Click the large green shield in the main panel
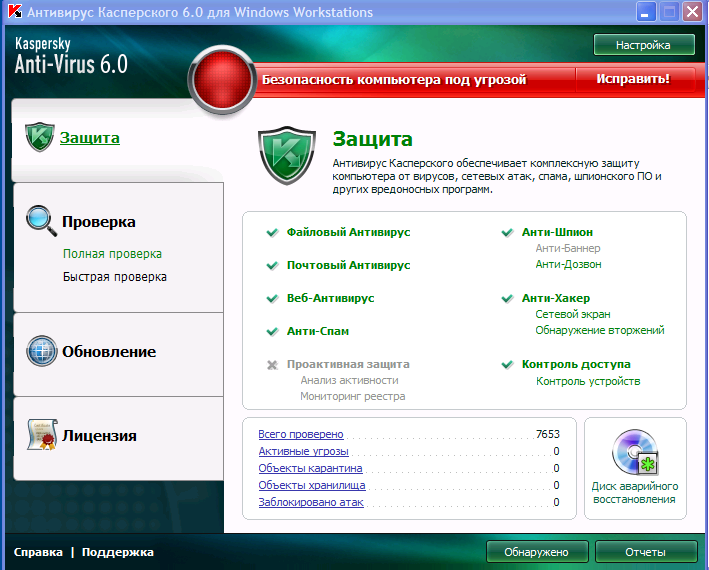Viewport: 709px width, 570px height. 287,155
